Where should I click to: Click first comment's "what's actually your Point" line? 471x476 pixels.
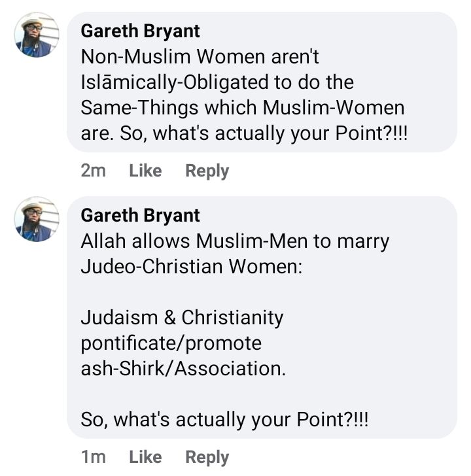click(x=243, y=133)
